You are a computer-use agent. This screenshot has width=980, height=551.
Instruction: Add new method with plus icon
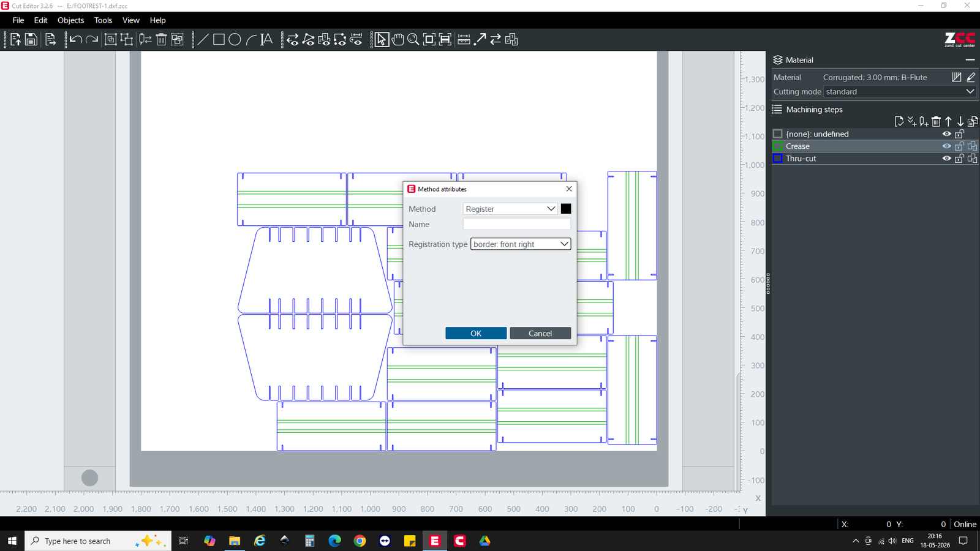click(924, 121)
